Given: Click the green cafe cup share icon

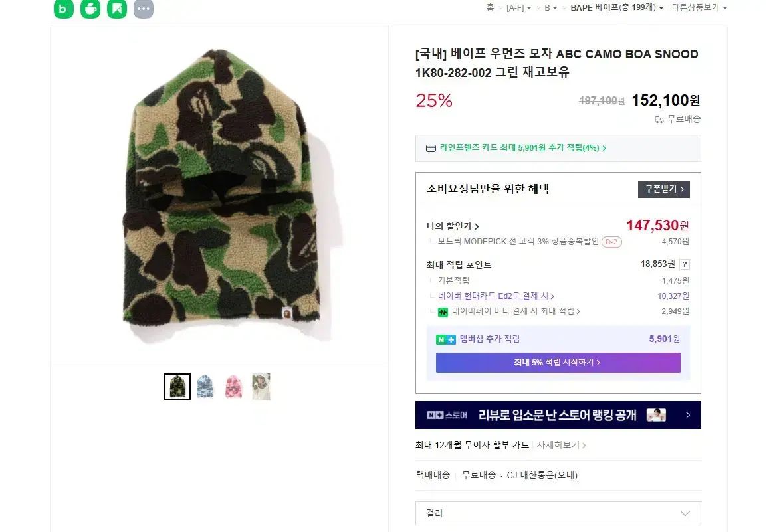Looking at the screenshot, I should coord(90,9).
